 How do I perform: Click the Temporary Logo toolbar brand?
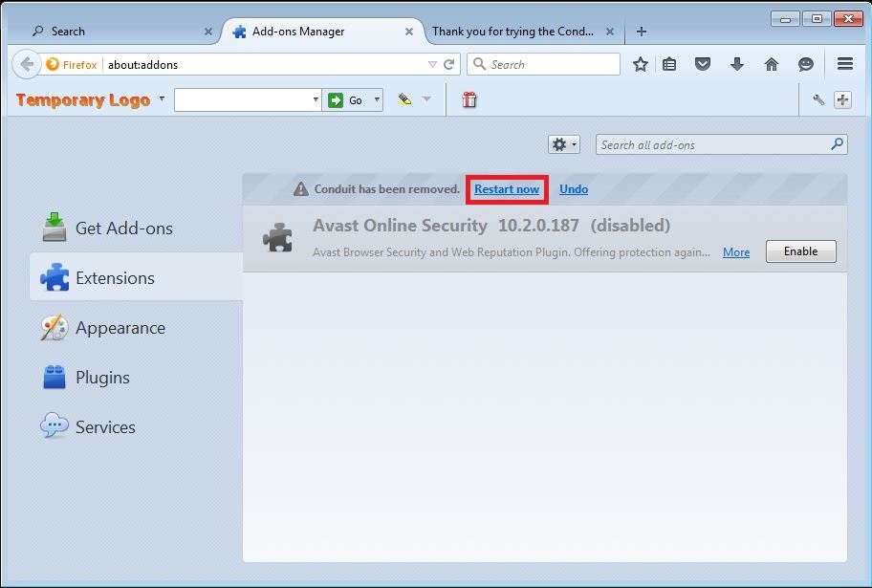pyautogui.click(x=83, y=100)
